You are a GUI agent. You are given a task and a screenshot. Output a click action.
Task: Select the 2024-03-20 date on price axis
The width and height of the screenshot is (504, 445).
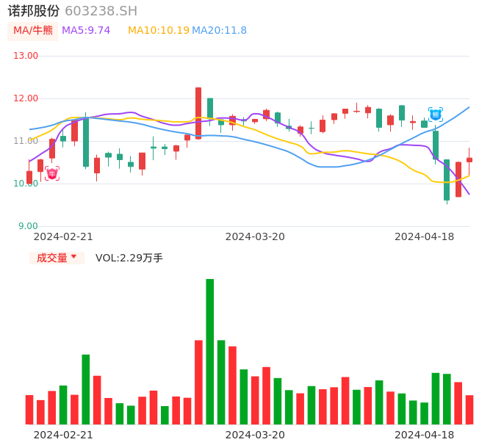(x=255, y=236)
